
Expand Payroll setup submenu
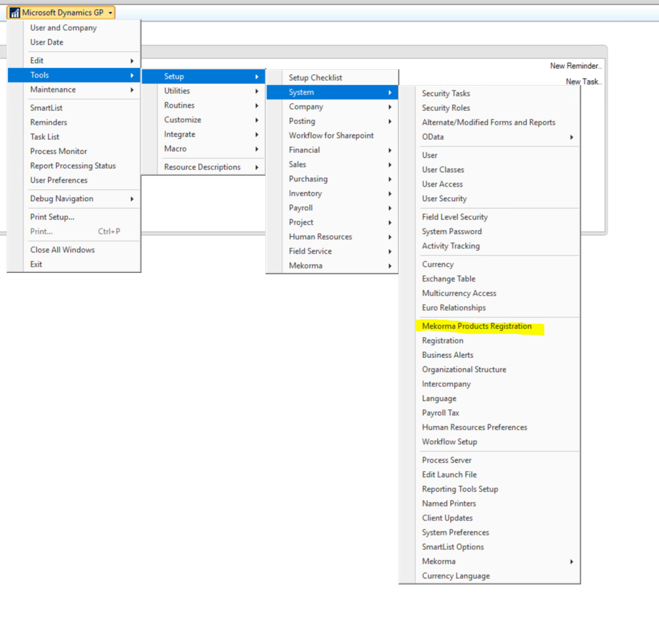pos(332,208)
